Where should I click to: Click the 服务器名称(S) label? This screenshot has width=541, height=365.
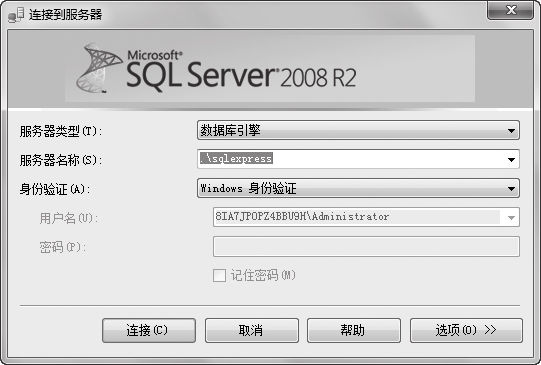(61, 160)
